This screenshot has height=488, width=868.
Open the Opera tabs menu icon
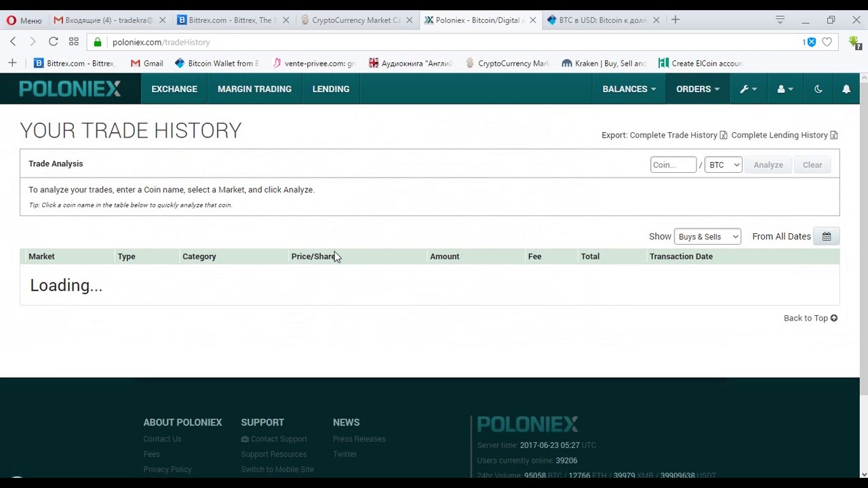click(x=780, y=20)
